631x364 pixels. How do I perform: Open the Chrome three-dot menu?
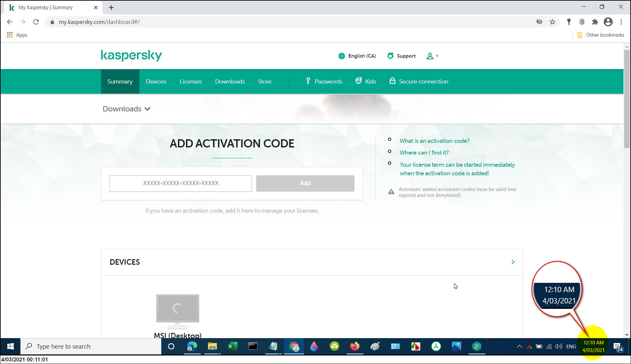coord(621,22)
